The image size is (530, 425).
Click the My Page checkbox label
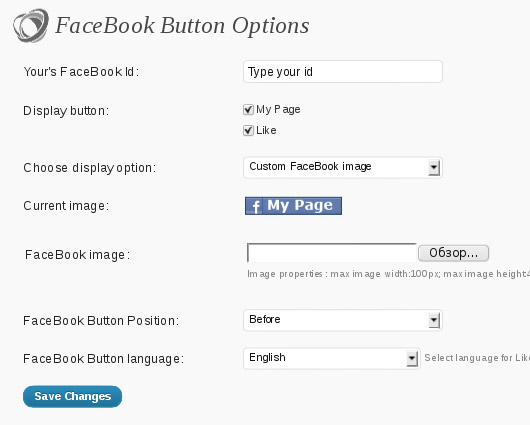click(278, 110)
